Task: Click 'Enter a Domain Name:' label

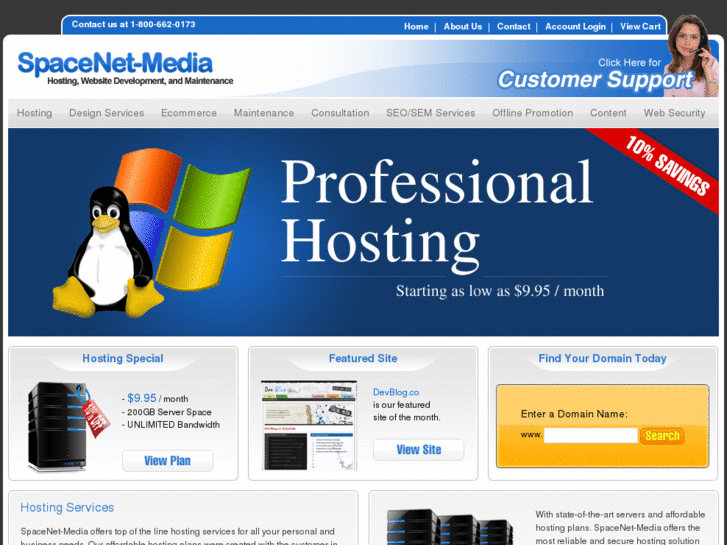Action: [x=574, y=414]
